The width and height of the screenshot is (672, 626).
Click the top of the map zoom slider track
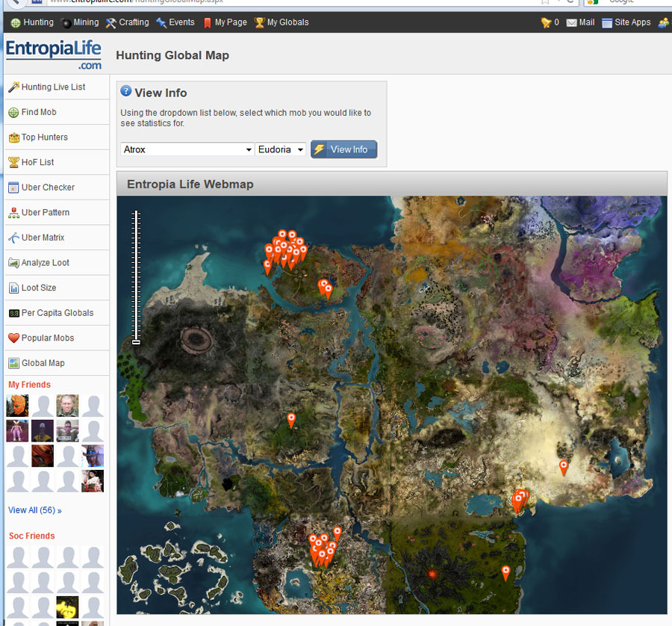coord(137,212)
